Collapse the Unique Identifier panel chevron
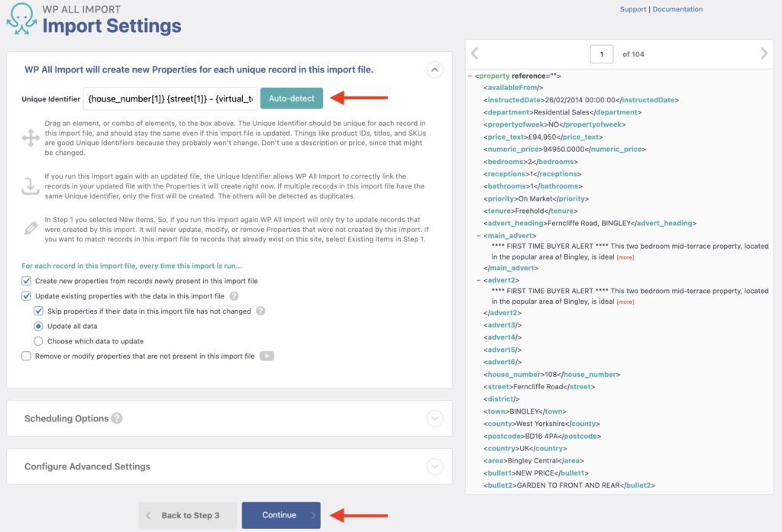The image size is (782, 532). [435, 69]
